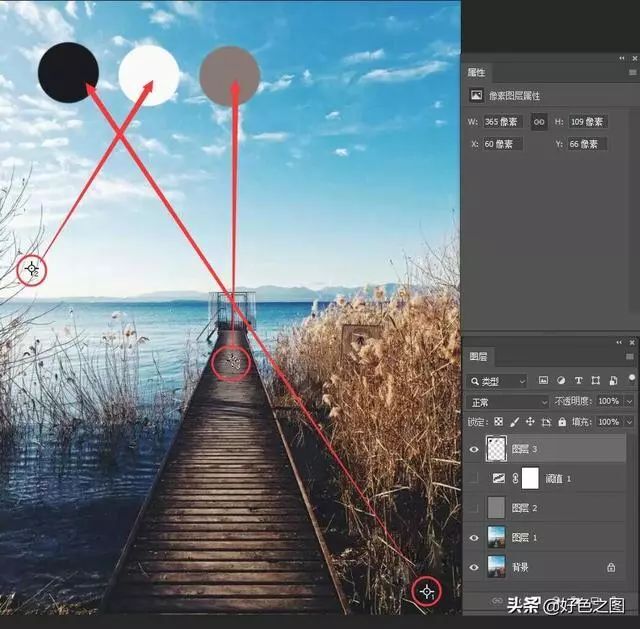Click the shape layer filter icon
The image size is (640, 629).
pyautogui.click(x=595, y=381)
